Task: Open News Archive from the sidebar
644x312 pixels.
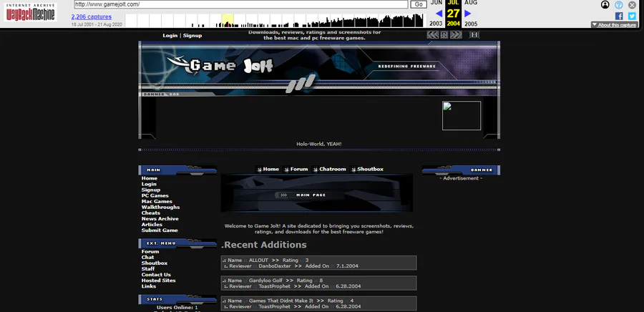Action: (160, 218)
